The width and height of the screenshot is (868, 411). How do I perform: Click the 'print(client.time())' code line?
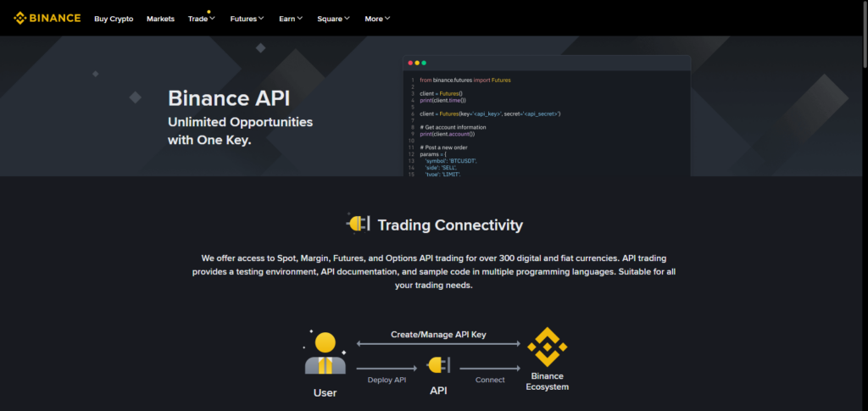pos(442,100)
